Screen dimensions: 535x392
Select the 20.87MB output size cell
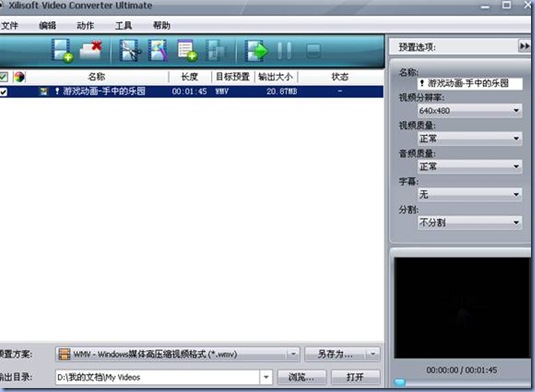click(x=282, y=91)
